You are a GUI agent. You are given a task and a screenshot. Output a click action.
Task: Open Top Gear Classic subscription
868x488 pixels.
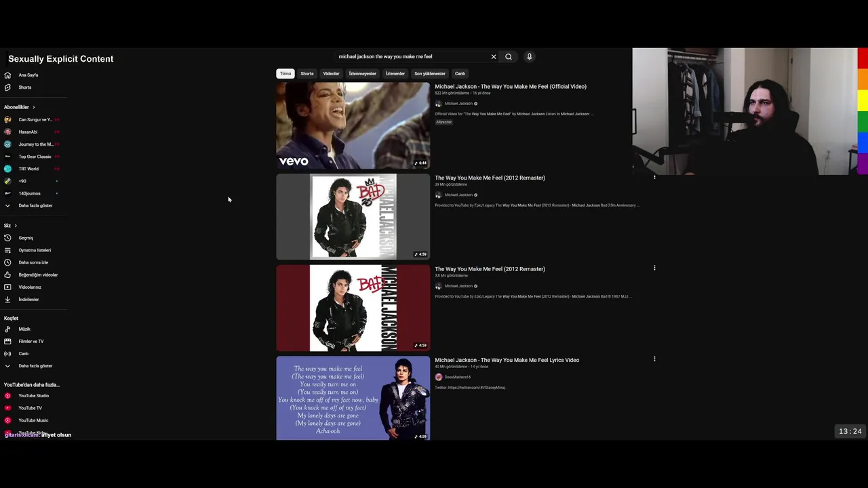[x=35, y=157]
